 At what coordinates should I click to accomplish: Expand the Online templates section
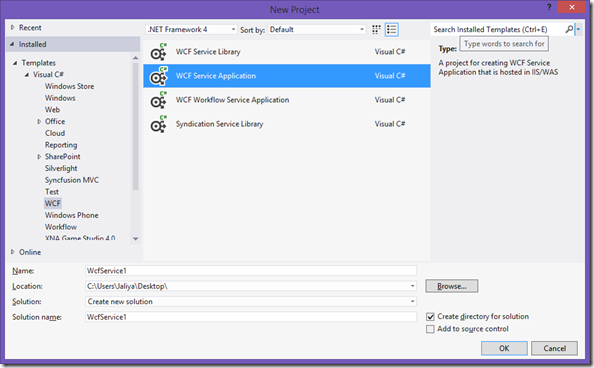click(13, 252)
